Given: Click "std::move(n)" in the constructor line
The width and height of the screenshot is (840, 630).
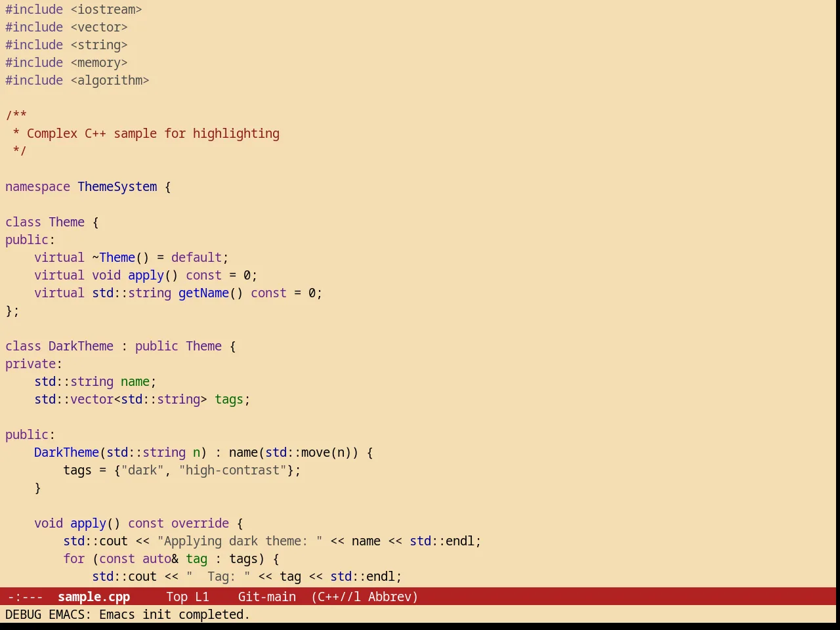Looking at the screenshot, I should tap(308, 452).
